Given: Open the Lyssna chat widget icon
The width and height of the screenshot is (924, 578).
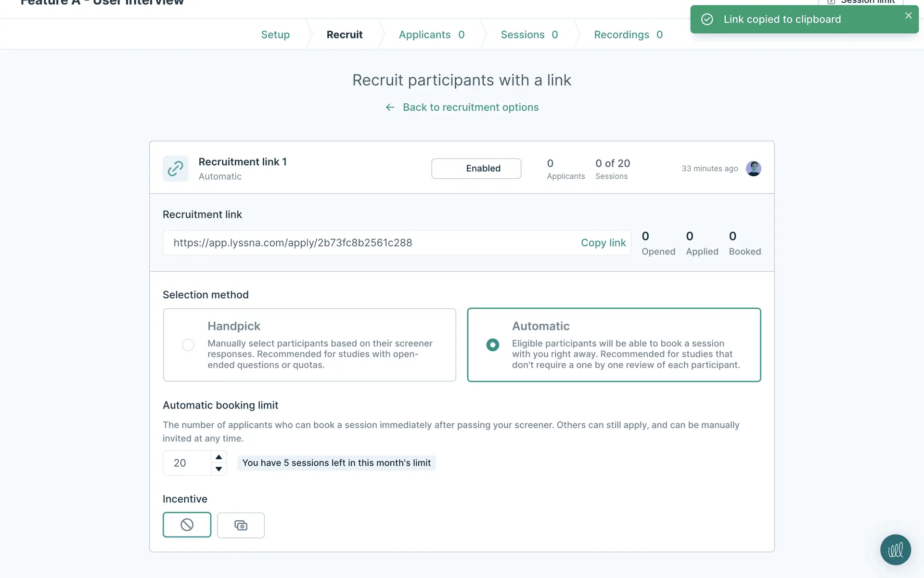Looking at the screenshot, I should [895, 550].
